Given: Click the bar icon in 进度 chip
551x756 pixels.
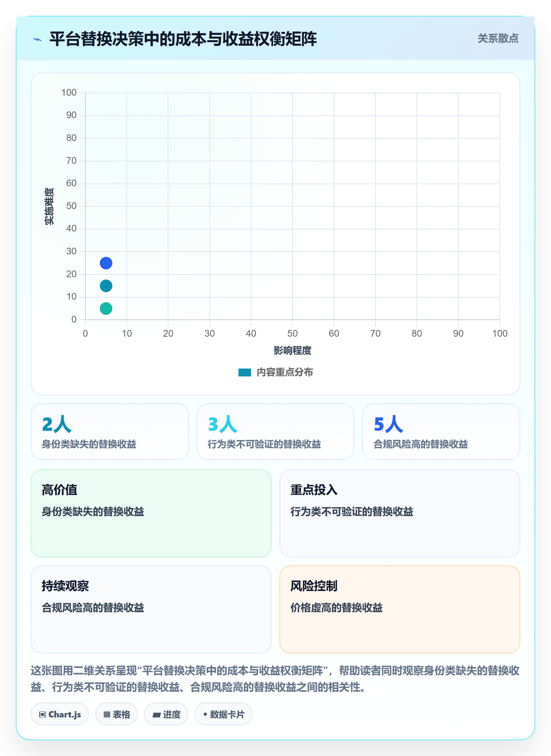Looking at the screenshot, I should [156, 715].
